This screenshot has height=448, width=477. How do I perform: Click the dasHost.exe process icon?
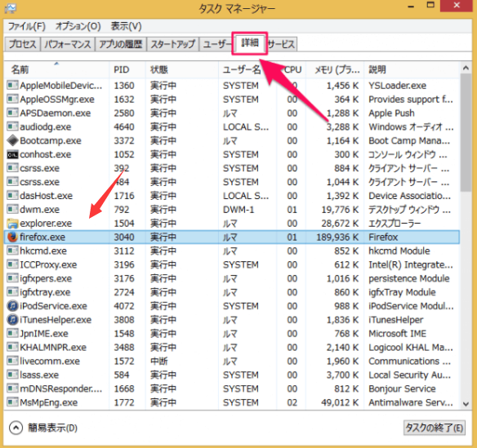pyautogui.click(x=12, y=195)
